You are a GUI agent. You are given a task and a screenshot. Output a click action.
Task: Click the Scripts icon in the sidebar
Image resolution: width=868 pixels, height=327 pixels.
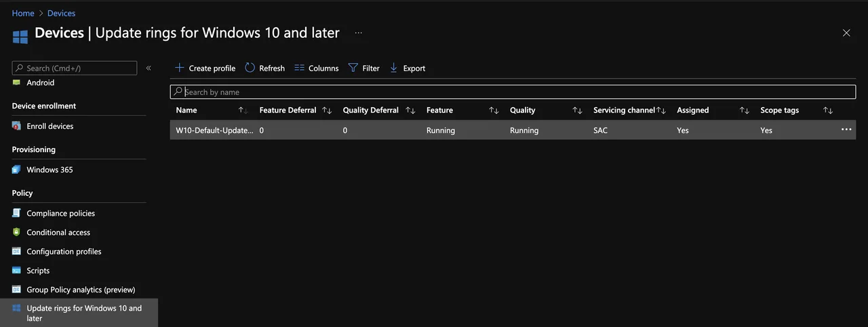pos(16,270)
